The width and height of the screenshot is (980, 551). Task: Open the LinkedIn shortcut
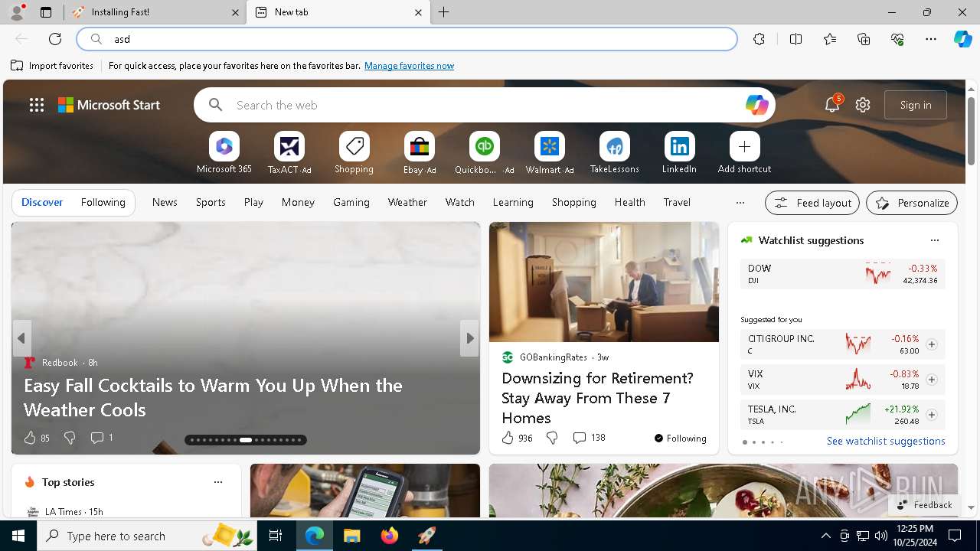click(679, 153)
